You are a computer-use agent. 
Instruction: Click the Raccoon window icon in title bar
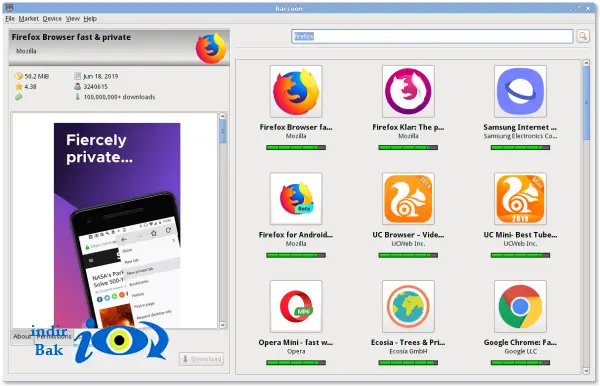[x=9, y=8]
